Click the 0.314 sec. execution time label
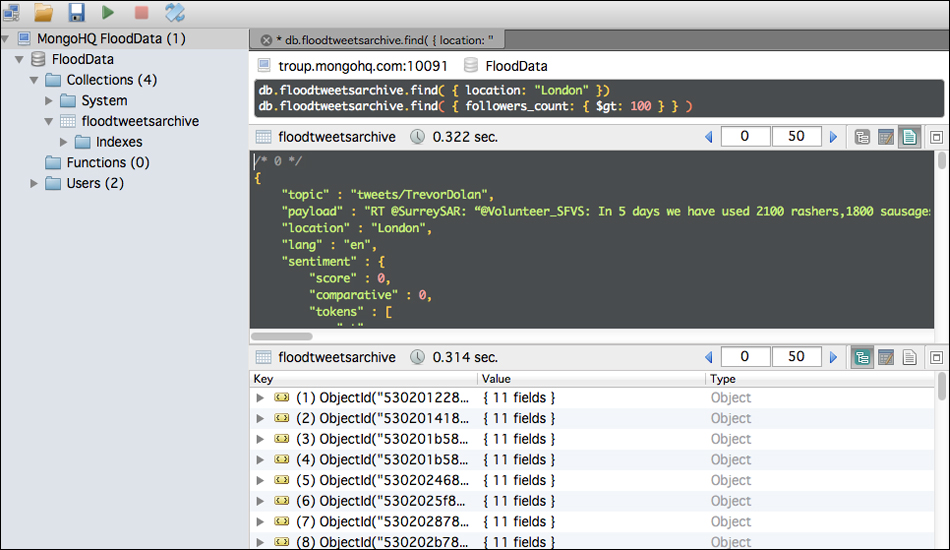Screen dimensions: 950x550 pos(465,357)
